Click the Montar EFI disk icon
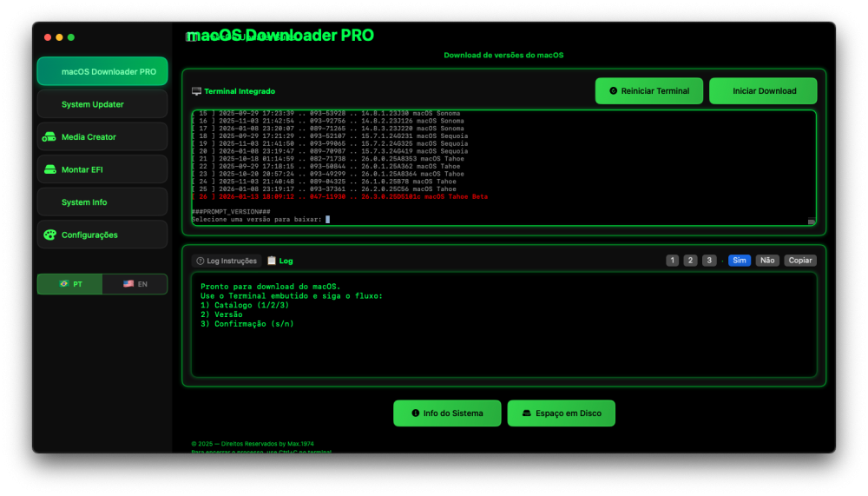Screen dimensions: 868x496 coord(49,169)
